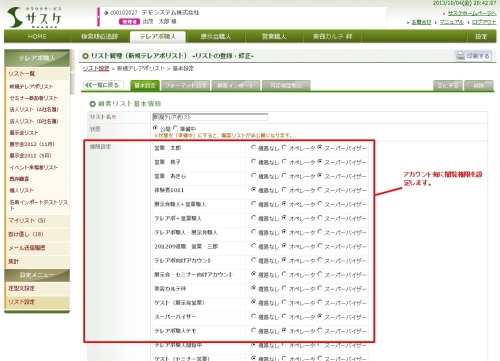This screenshot has height=361, width=500.
Task: Click the ログアウト link
Action: click(x=484, y=22)
